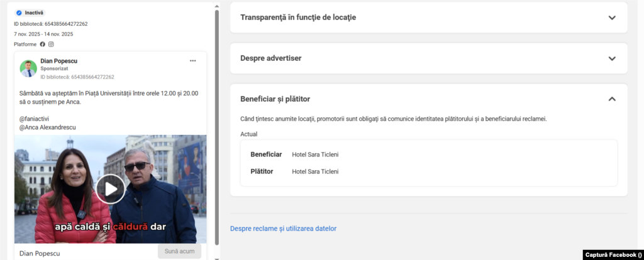Click the ad panel vertical scrollbar
Viewport: 644px width, 260px height.
[x=217, y=126]
